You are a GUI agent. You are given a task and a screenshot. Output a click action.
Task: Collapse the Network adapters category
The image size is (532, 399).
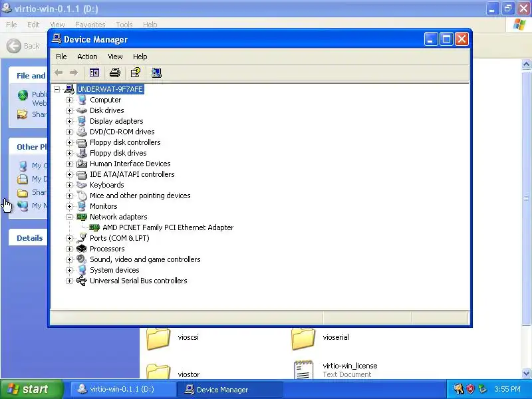point(70,217)
